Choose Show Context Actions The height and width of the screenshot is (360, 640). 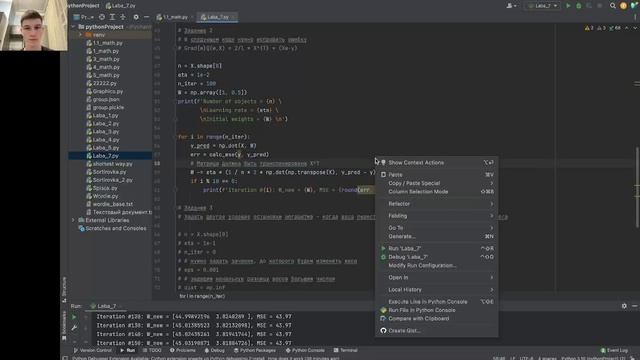click(436, 162)
